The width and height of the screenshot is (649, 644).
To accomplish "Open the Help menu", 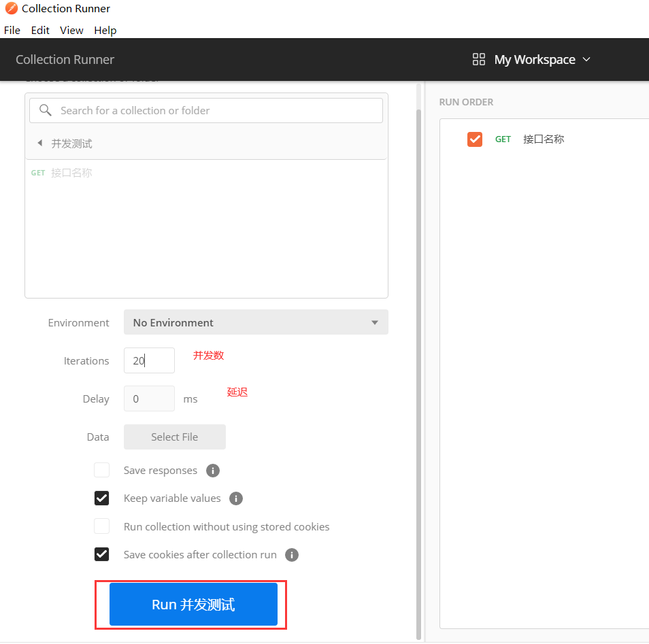I will pos(105,30).
